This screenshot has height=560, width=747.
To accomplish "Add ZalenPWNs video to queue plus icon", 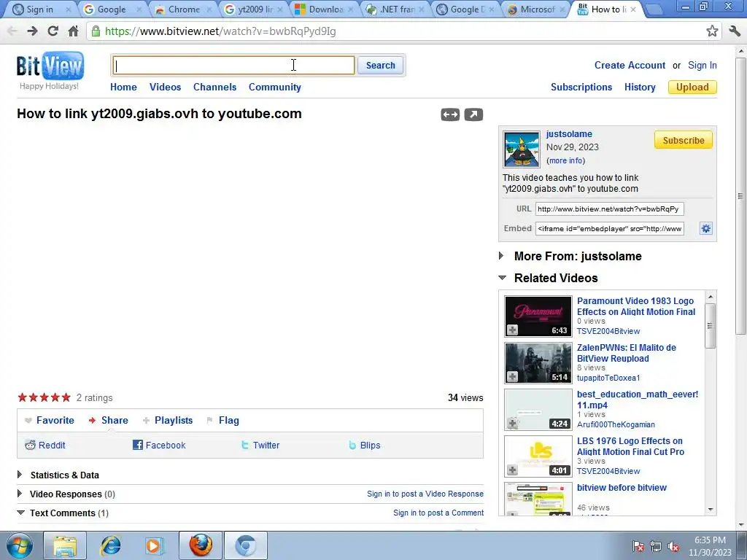I will (x=512, y=376).
